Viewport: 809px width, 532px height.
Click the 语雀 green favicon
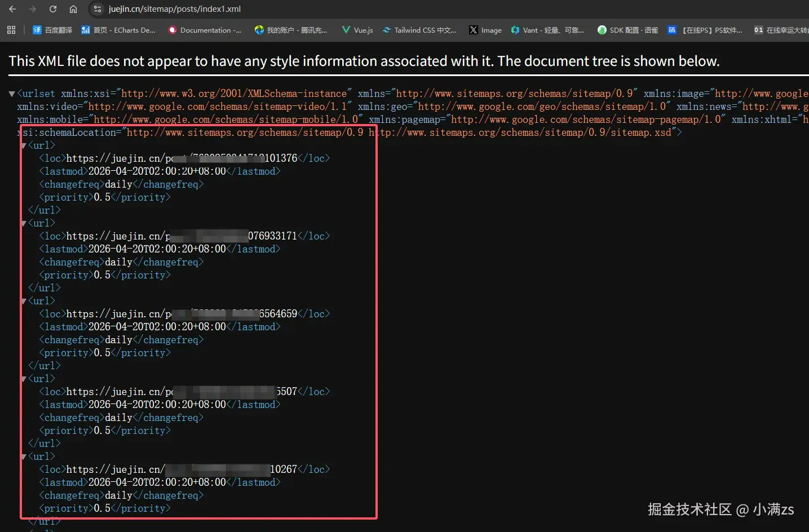tap(602, 30)
